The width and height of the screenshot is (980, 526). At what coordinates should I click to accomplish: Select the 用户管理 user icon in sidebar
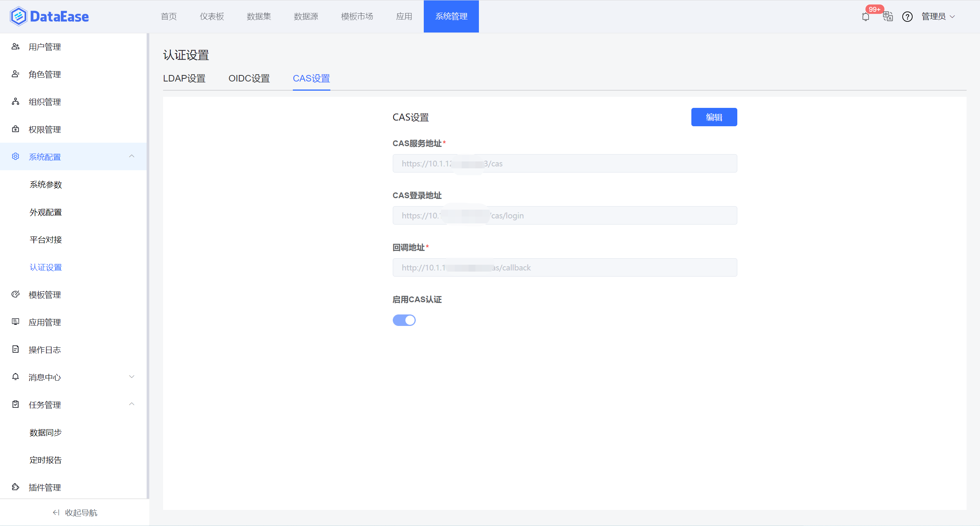tap(15, 46)
